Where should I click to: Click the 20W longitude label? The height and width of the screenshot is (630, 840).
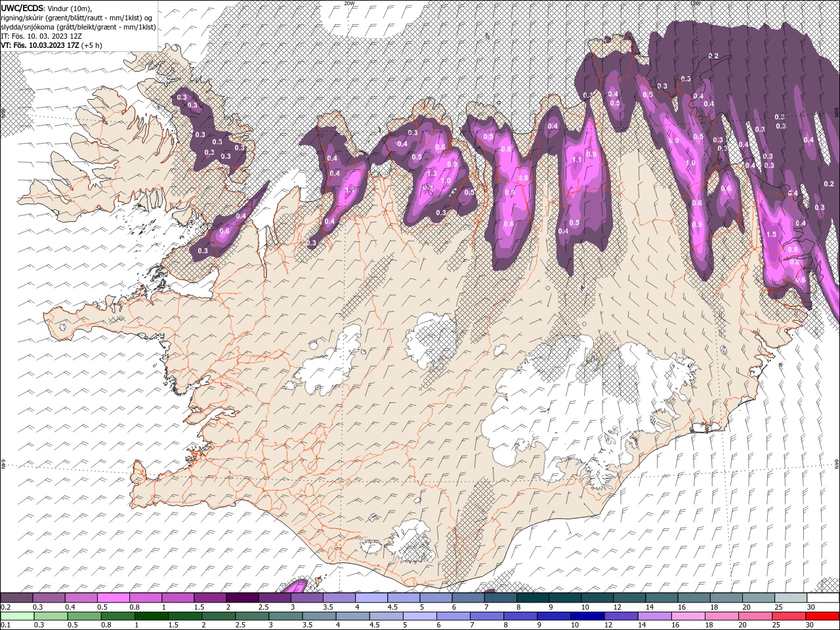tap(349, 3)
